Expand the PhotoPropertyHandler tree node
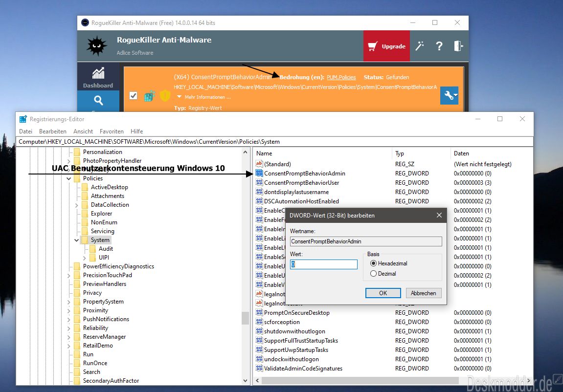The height and width of the screenshot is (392, 563). click(x=68, y=161)
